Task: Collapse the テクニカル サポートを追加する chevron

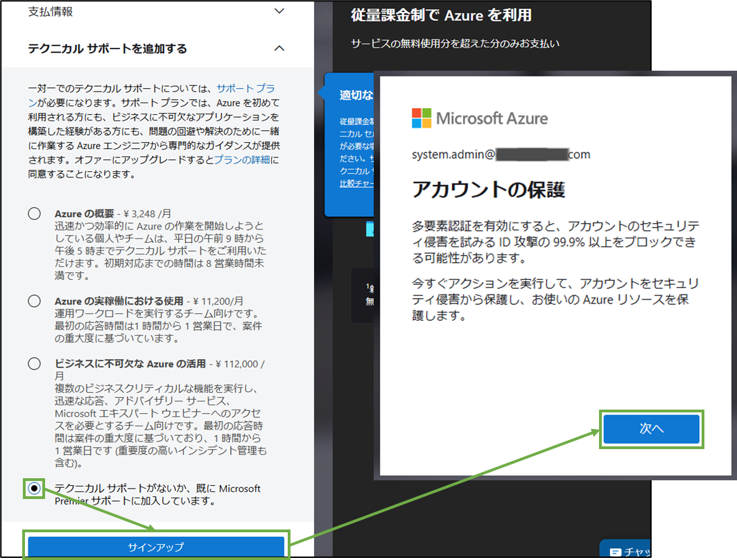Action: coord(279,48)
